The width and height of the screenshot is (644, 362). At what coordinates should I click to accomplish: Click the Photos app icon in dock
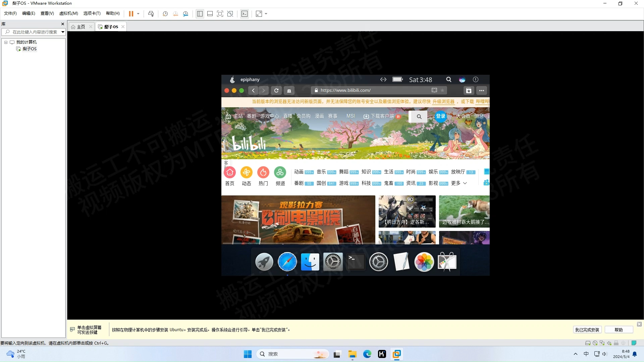424,262
